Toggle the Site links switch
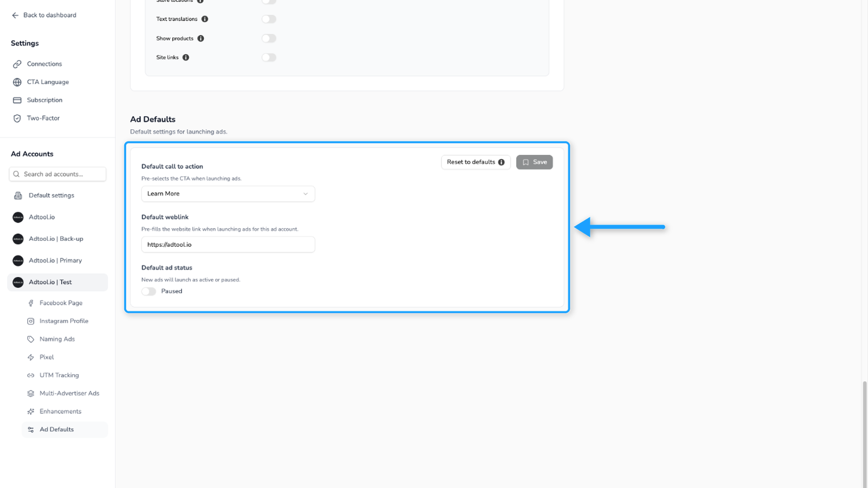This screenshot has width=868, height=488. [x=269, y=57]
